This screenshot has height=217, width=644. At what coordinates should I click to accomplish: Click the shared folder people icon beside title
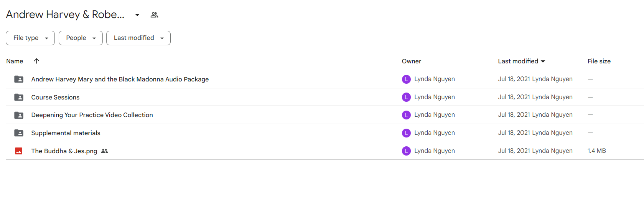coord(154,15)
